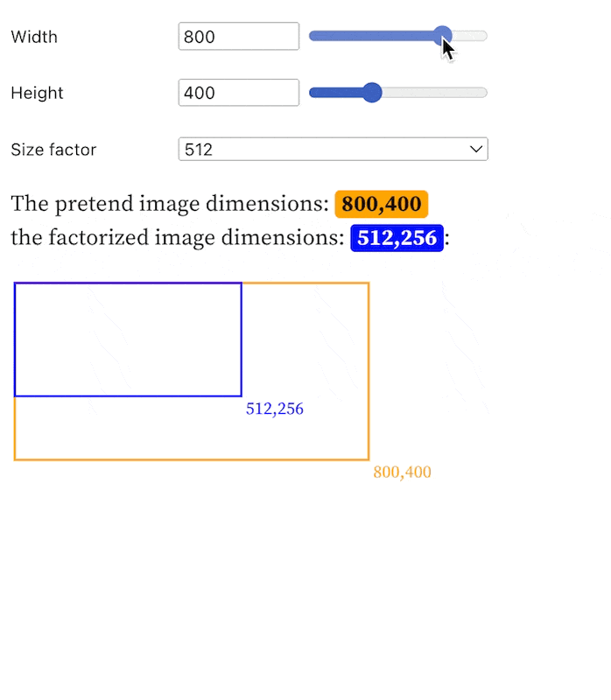Click the Width slider handle
Image resolution: width=611 pixels, height=700 pixels.
[x=442, y=36]
